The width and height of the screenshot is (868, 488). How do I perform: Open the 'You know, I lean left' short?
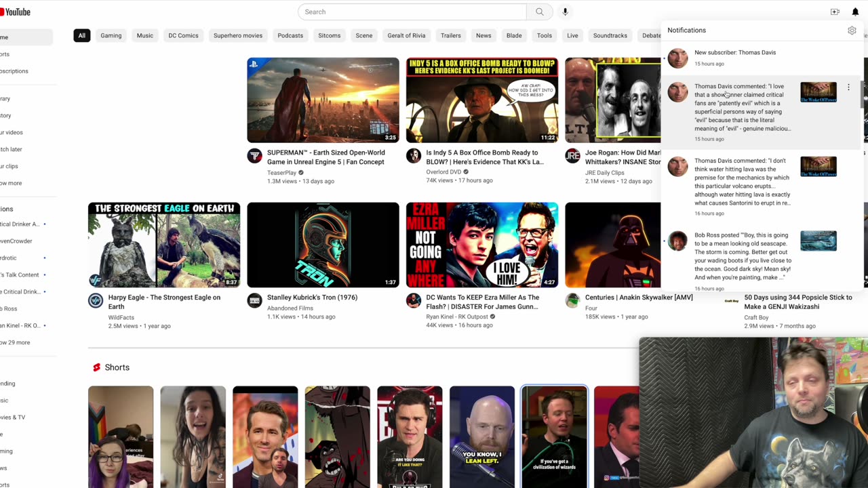(481, 437)
